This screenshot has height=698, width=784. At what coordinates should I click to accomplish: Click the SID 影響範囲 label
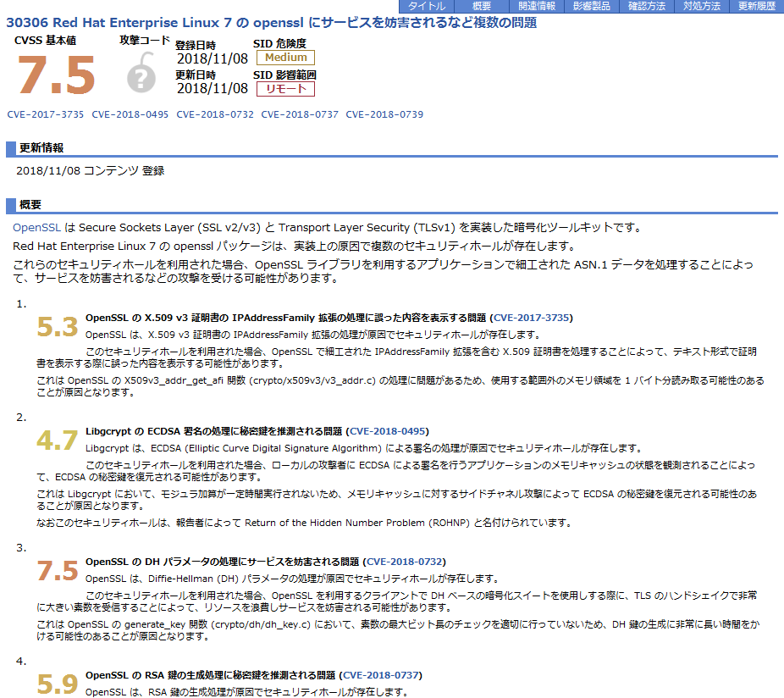284,75
